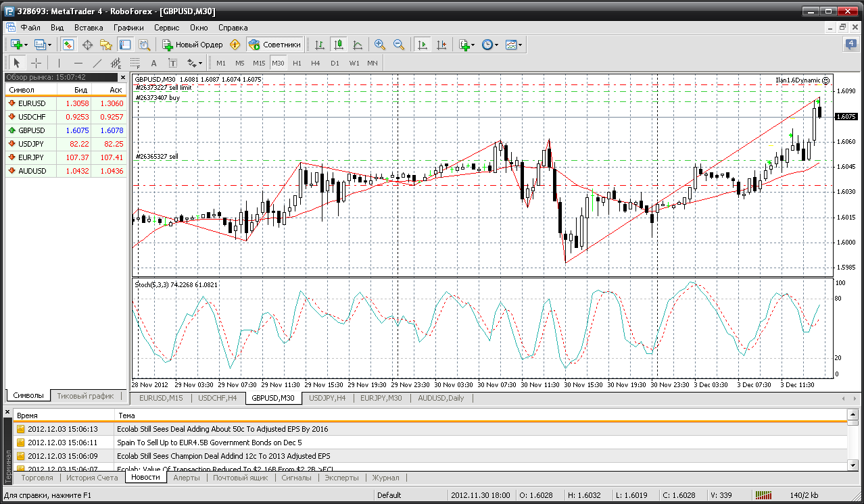Toggle the chart shift button
The height and width of the screenshot is (504, 864).
coord(441,45)
